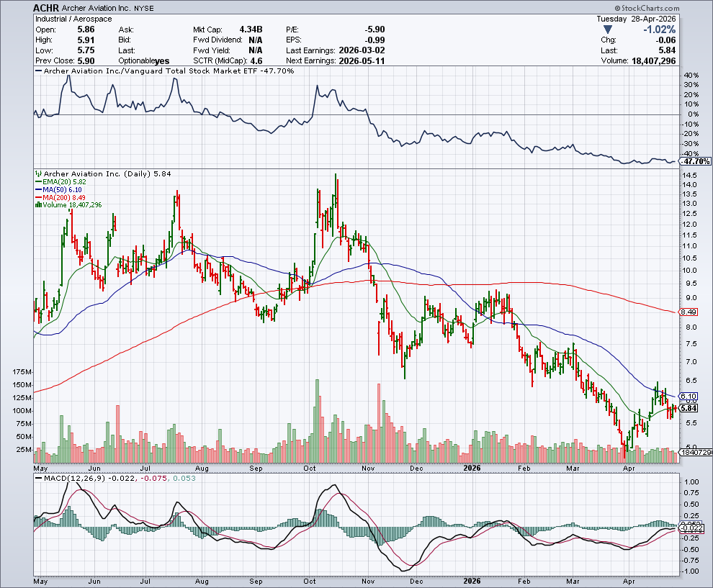
Task: Click the -1.02% percent change
Action: click(x=659, y=30)
